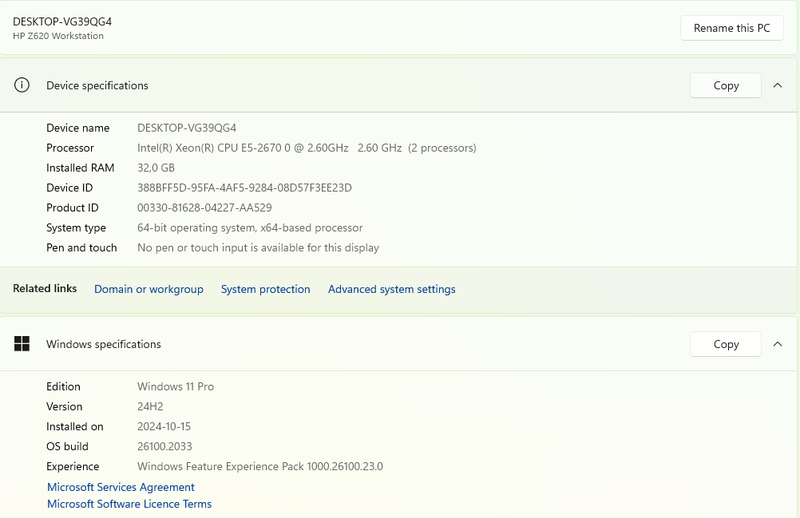800x518 pixels.
Task: Open Microsoft Software Licence Terms
Action: coord(130,504)
